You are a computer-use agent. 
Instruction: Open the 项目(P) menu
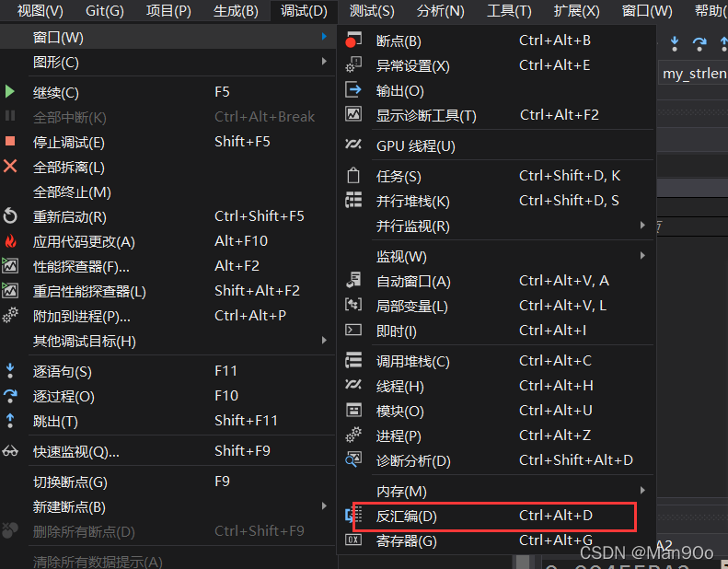coord(168,11)
